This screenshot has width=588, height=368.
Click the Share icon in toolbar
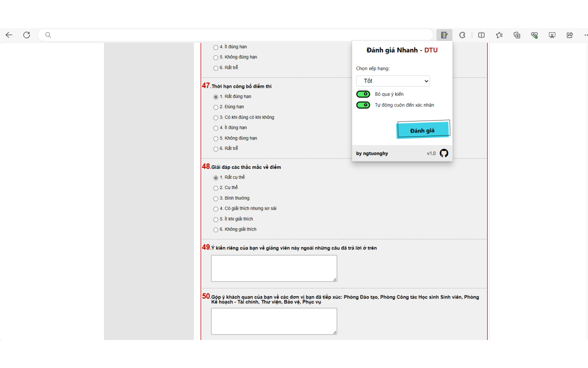point(570,35)
